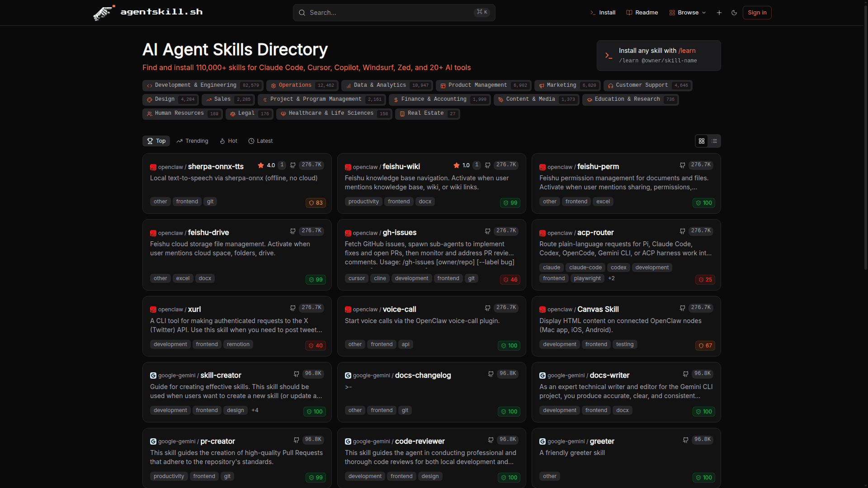The width and height of the screenshot is (868, 488).
Task: Select the Latest tab
Action: pyautogui.click(x=260, y=141)
